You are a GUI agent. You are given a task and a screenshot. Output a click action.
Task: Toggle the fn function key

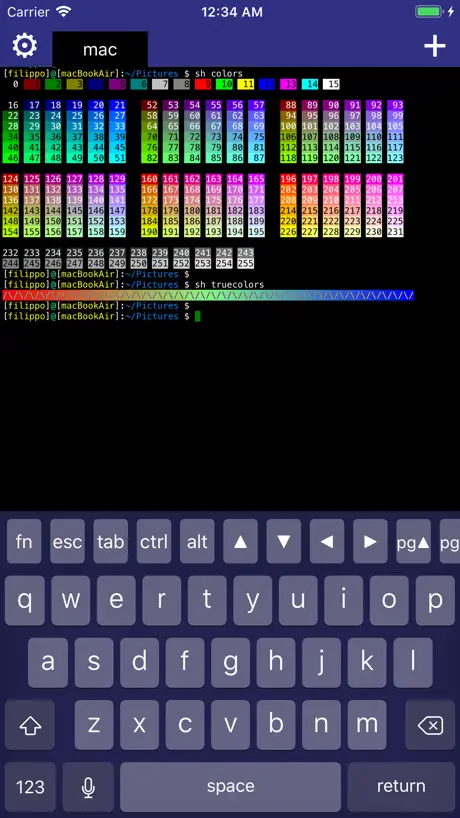(24, 542)
